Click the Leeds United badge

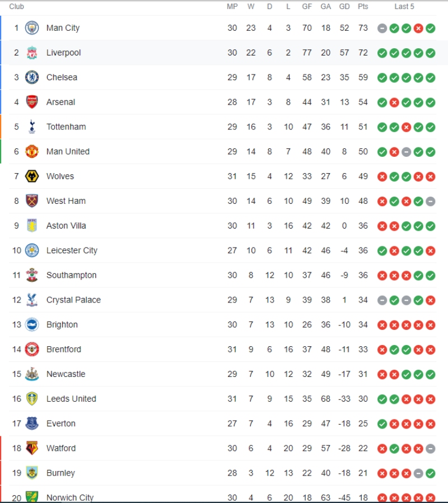(32, 399)
